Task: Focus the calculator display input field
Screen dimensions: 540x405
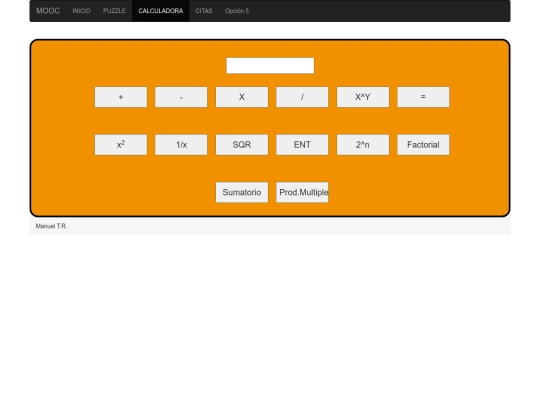Action: pyautogui.click(x=270, y=65)
